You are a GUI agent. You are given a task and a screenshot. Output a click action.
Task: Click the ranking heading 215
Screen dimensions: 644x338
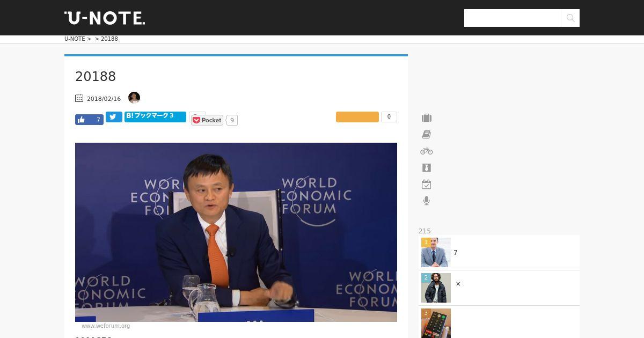425,231
